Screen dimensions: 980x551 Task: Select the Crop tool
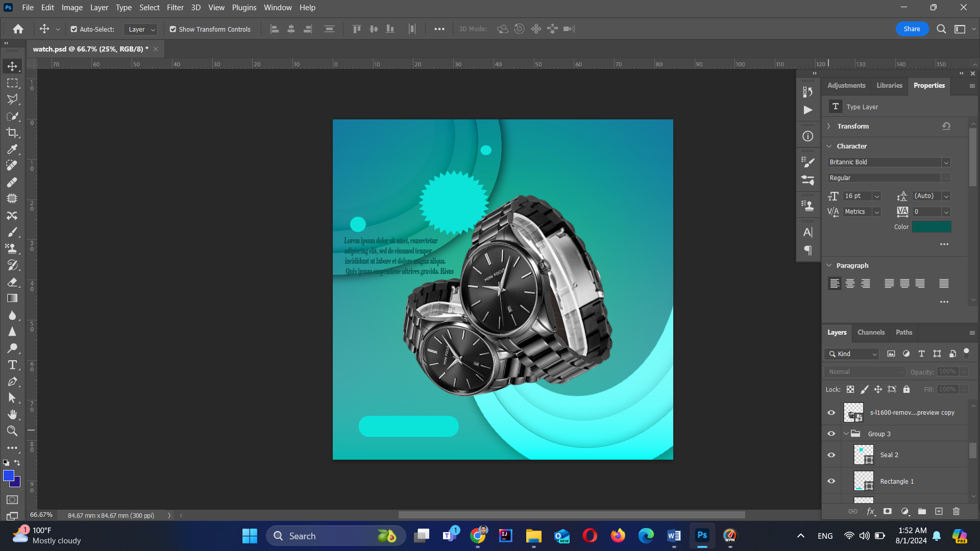coord(12,133)
